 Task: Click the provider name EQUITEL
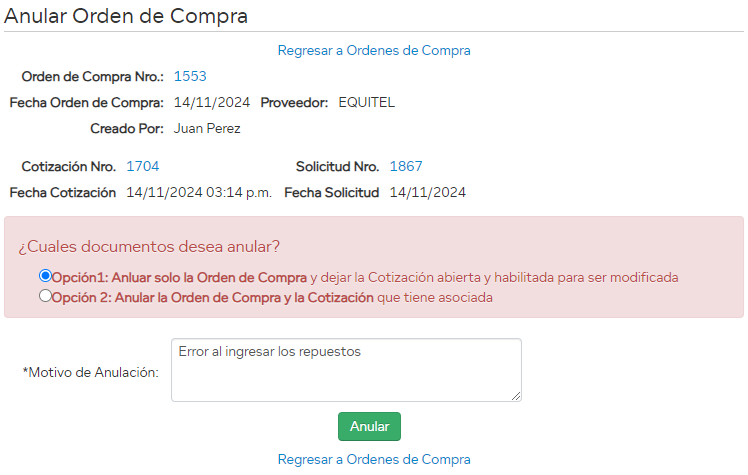click(x=366, y=102)
